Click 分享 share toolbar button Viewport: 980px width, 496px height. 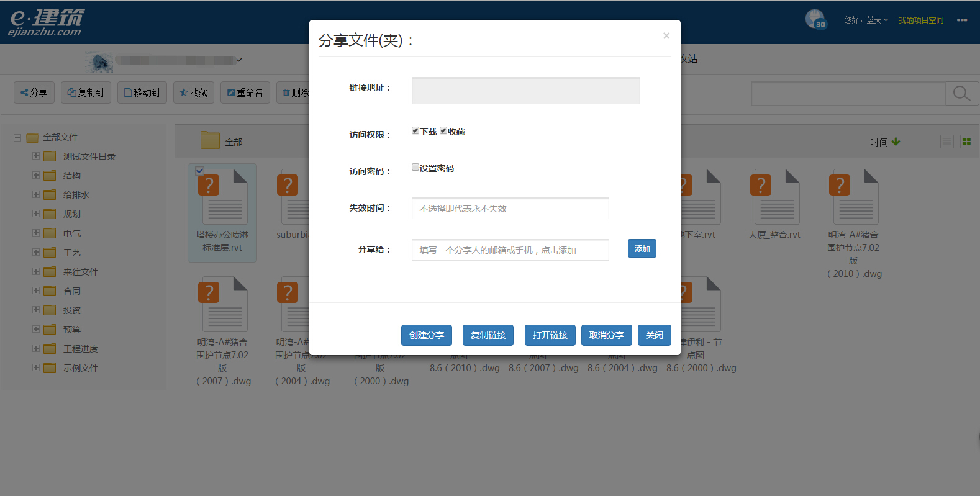(x=34, y=92)
